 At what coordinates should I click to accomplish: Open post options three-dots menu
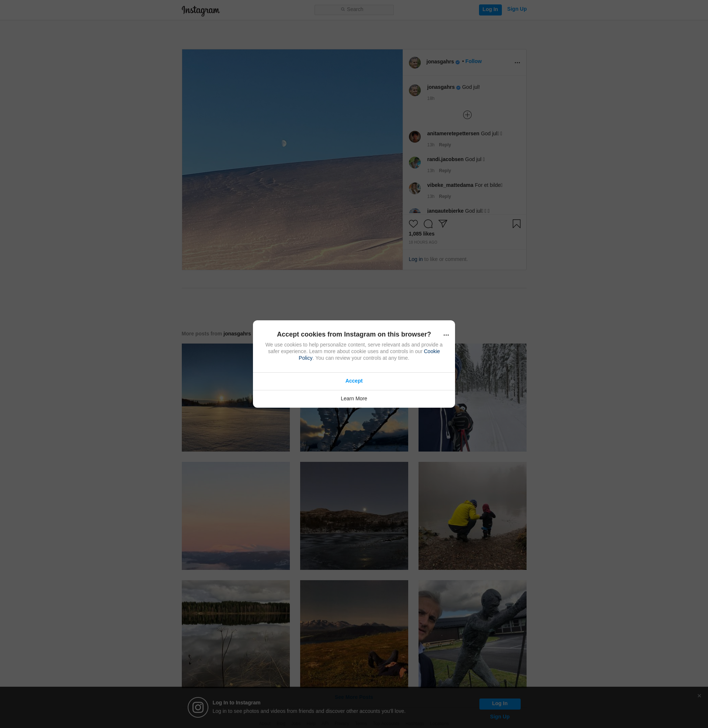pos(517,63)
